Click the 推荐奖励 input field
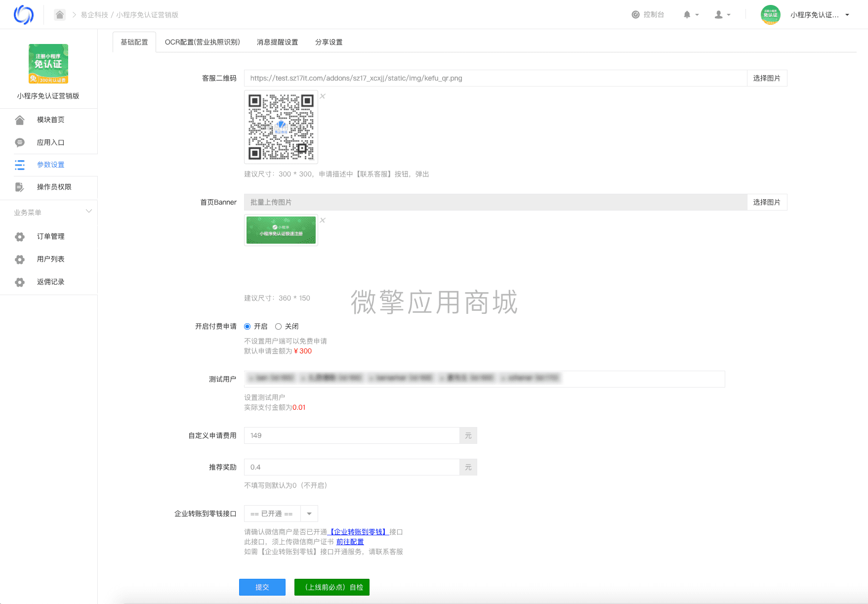This screenshot has width=868, height=604. (x=352, y=467)
